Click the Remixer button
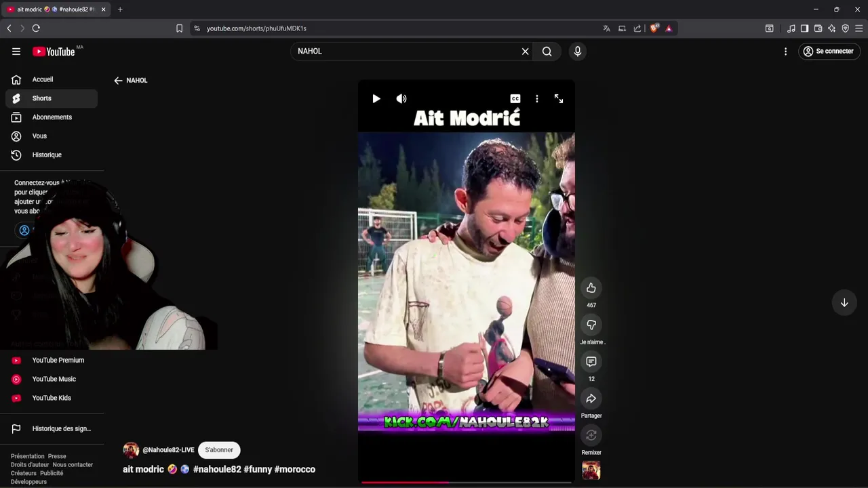Viewport: 868px width, 488px height. 591,435
